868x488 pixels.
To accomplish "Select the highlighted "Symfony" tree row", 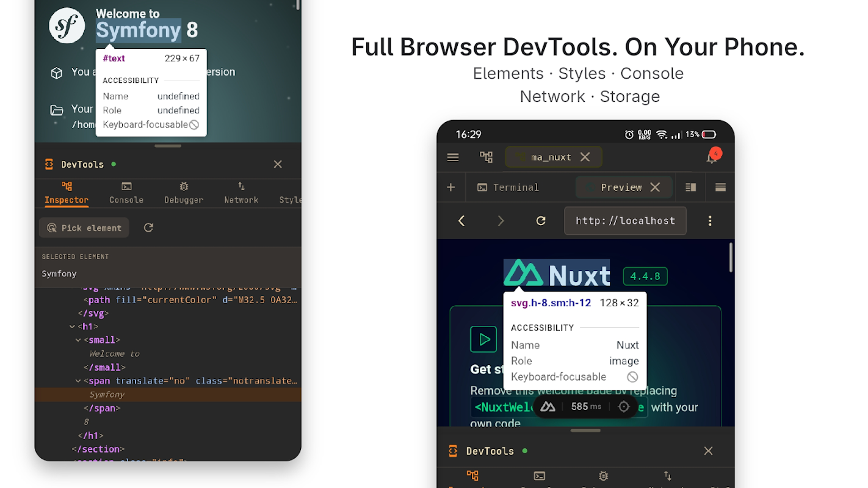I will (x=168, y=395).
